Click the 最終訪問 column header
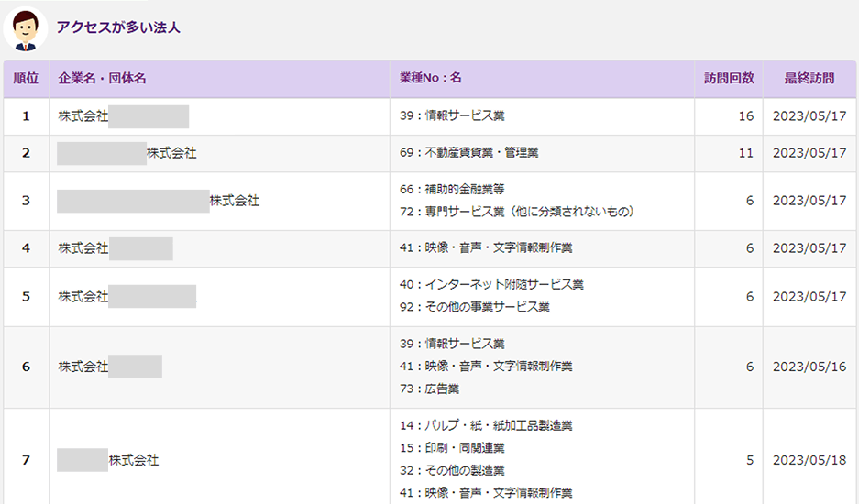The height and width of the screenshot is (504, 859). (809, 78)
